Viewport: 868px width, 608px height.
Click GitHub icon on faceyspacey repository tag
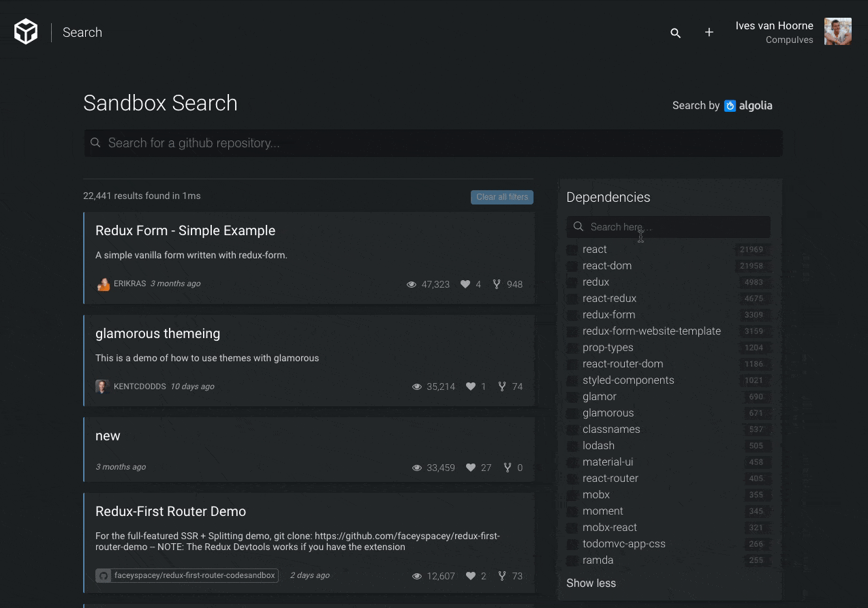104,575
